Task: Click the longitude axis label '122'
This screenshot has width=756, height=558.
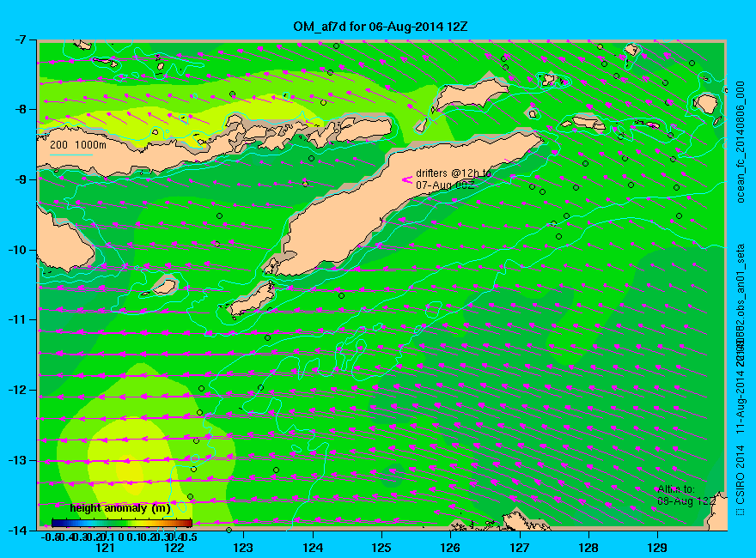Action: point(174,548)
